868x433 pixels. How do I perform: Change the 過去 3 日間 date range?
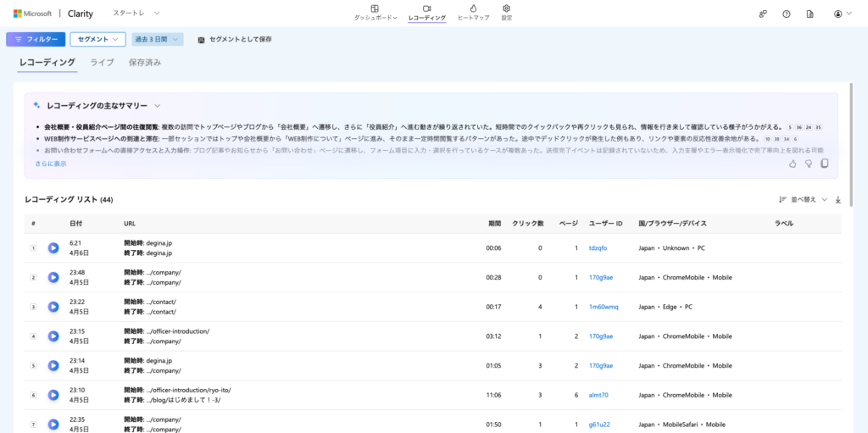(x=158, y=39)
